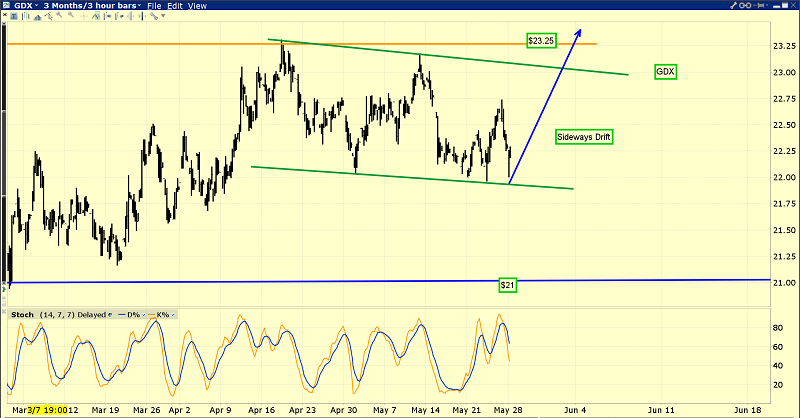
Task: Click the second magnifier zoom icon
Action: pyautogui.click(x=71, y=15)
